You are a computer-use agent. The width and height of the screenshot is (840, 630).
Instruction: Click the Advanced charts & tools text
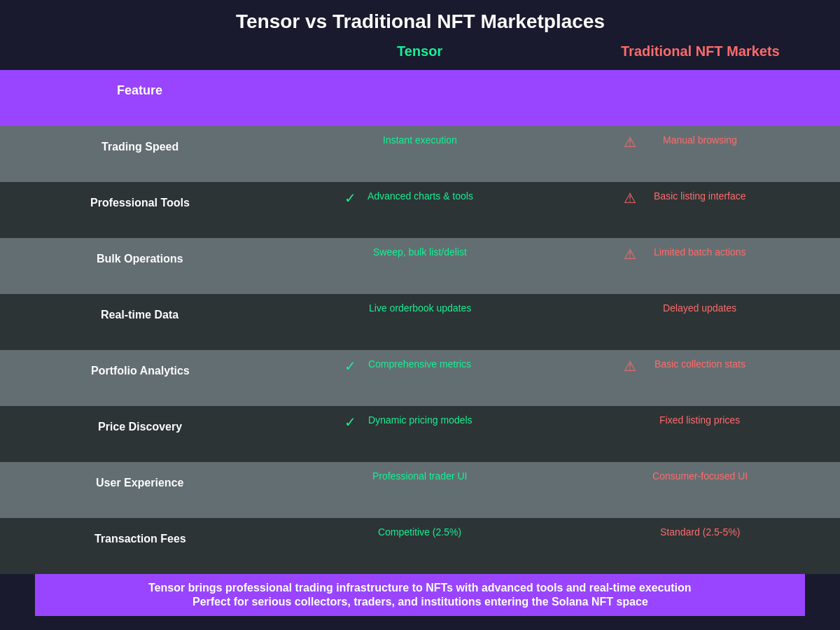(x=420, y=196)
